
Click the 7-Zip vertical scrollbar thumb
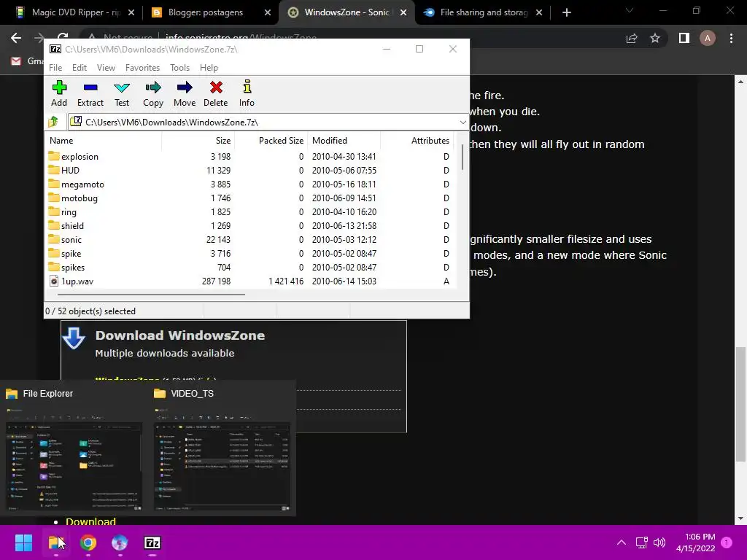(462, 157)
